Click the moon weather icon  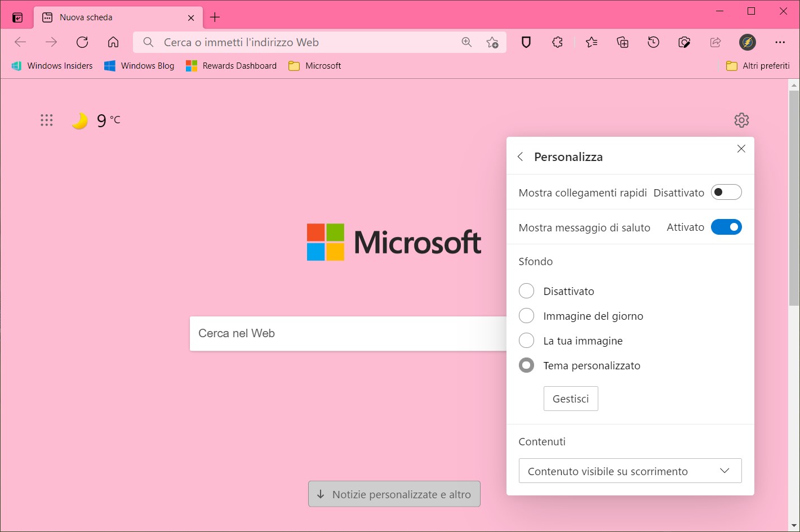pyautogui.click(x=80, y=120)
